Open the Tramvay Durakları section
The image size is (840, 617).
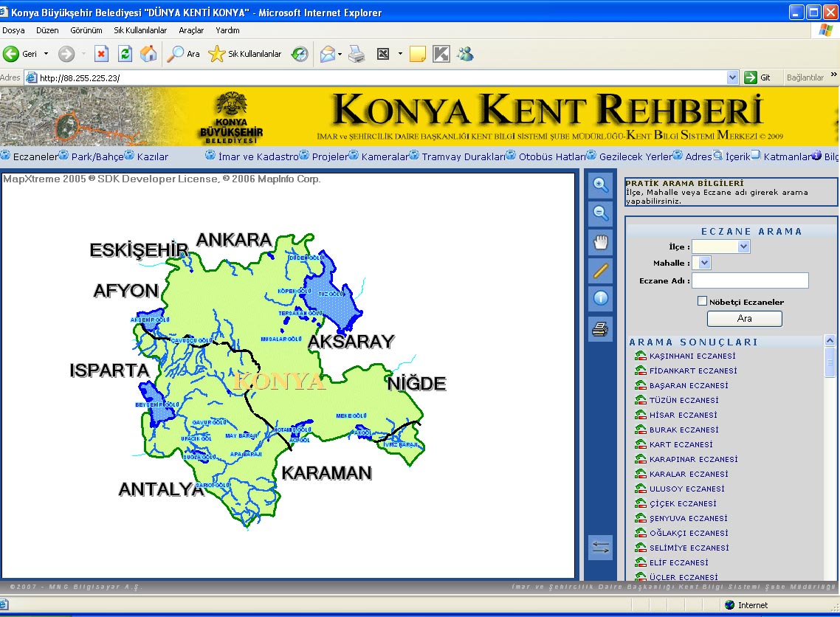tap(464, 156)
